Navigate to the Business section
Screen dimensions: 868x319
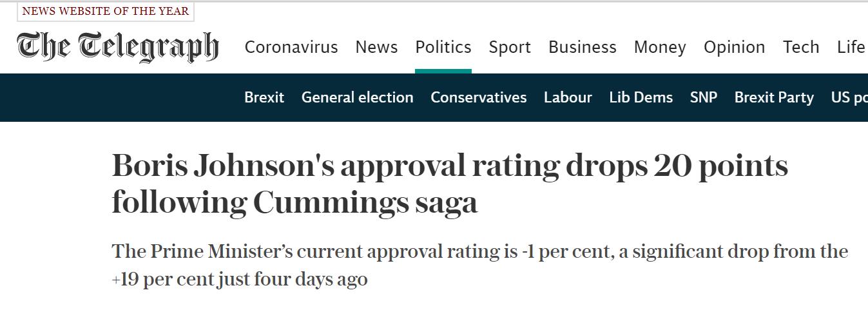pyautogui.click(x=583, y=47)
